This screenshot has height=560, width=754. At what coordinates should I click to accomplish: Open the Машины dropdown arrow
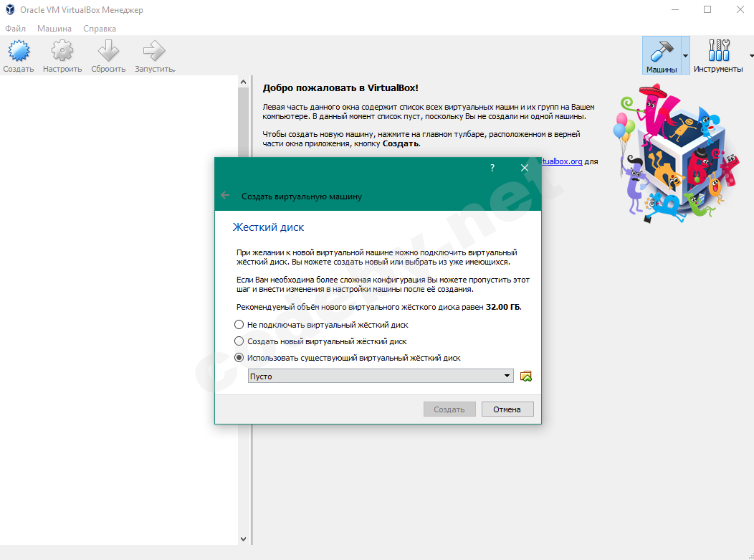(x=686, y=56)
